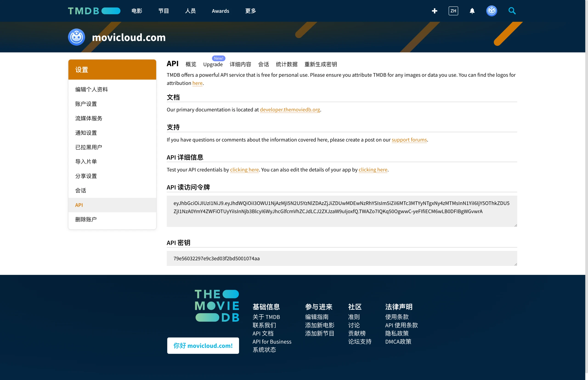Open the Awards menu
588x380 pixels.
click(x=220, y=11)
